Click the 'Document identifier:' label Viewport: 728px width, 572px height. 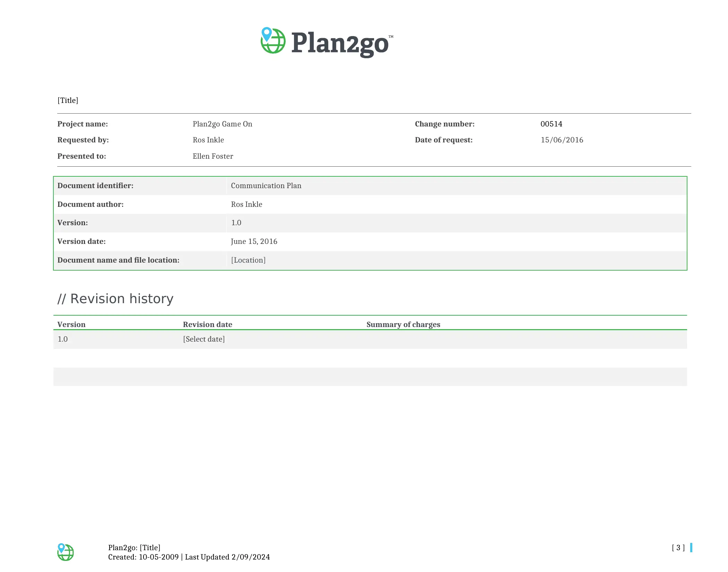point(95,186)
